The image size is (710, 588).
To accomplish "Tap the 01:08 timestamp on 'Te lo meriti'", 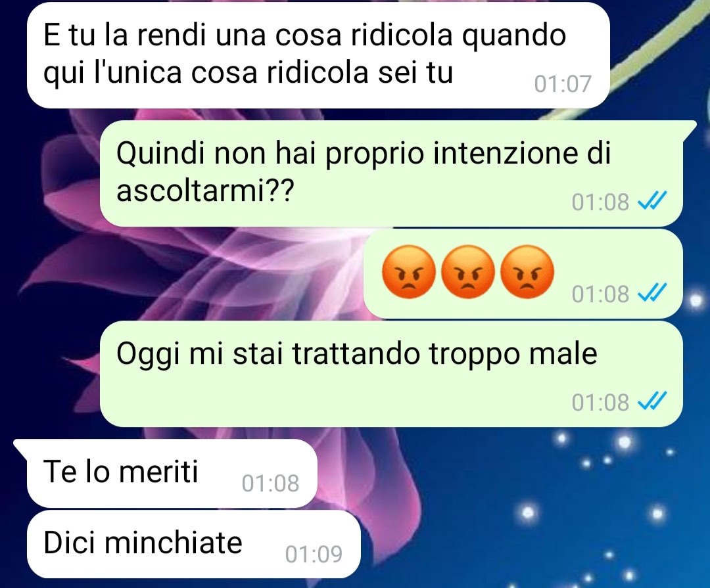I will [x=270, y=483].
